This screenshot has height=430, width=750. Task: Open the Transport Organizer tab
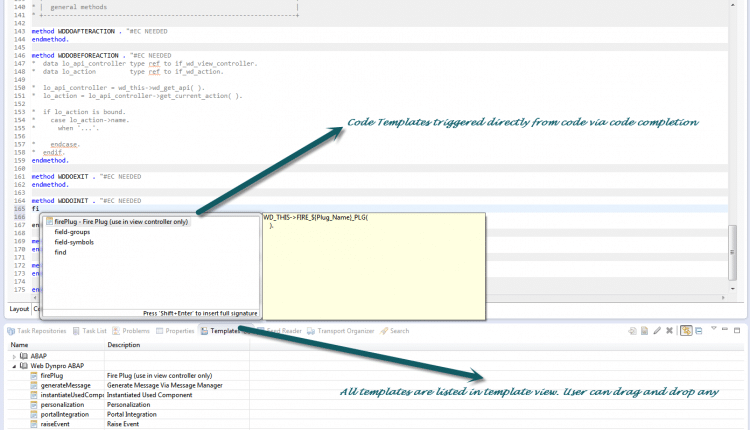[x=341, y=331]
